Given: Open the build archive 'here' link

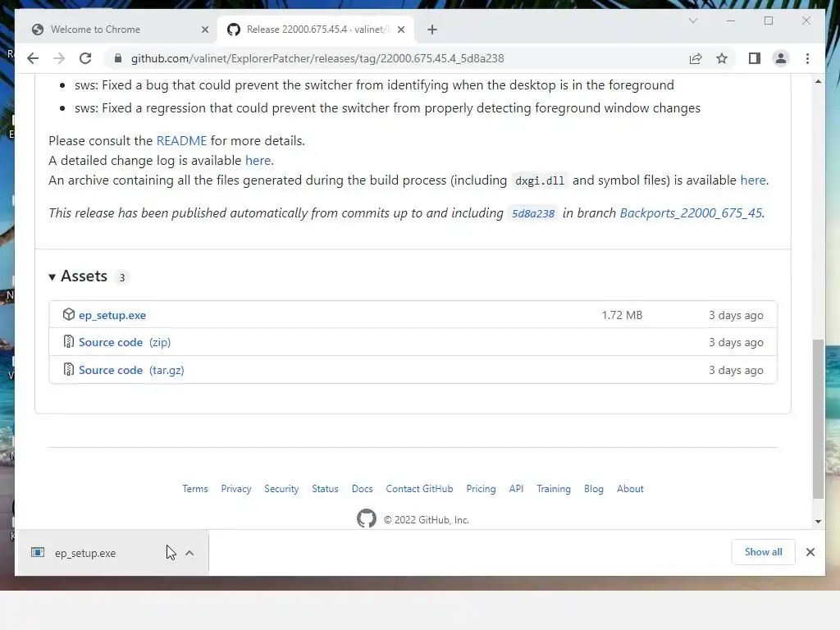Looking at the screenshot, I should pyautogui.click(x=753, y=180).
